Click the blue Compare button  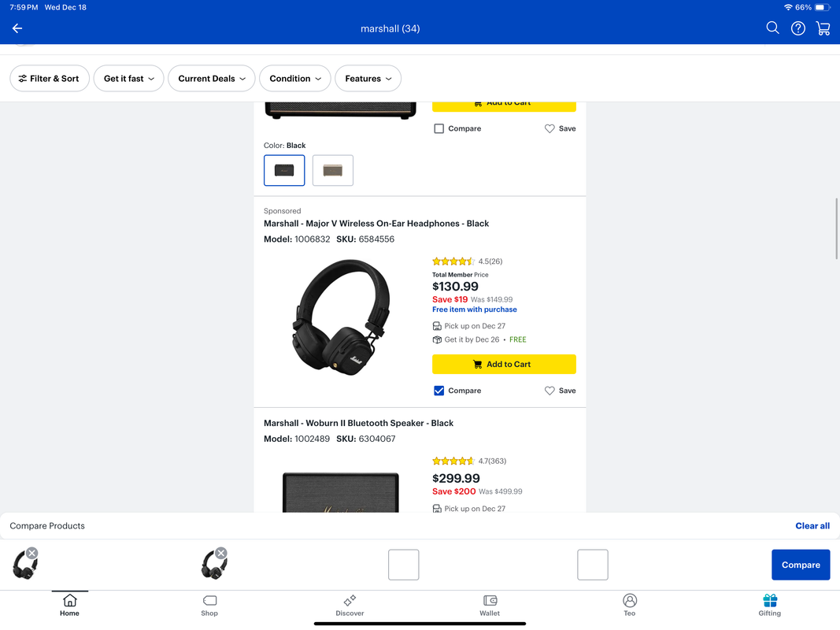click(801, 565)
